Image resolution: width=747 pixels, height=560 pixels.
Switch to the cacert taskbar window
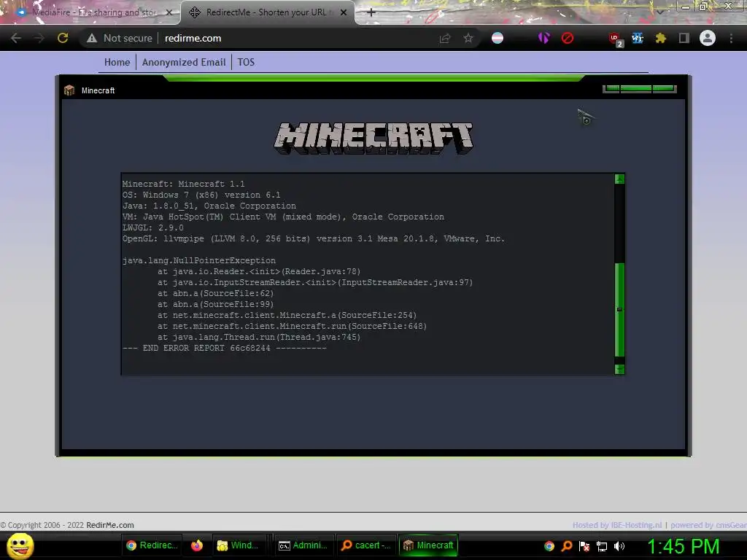click(x=366, y=545)
